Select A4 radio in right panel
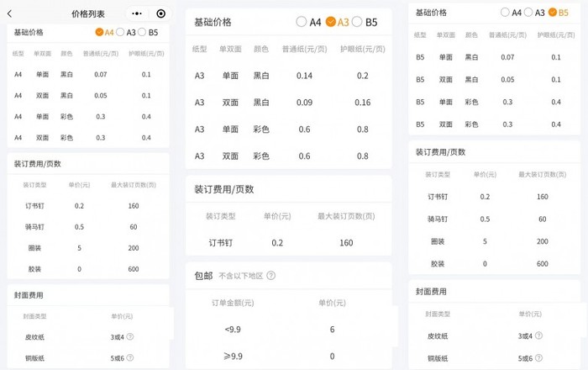Viewport: 588px width, 370px height. 505,13
